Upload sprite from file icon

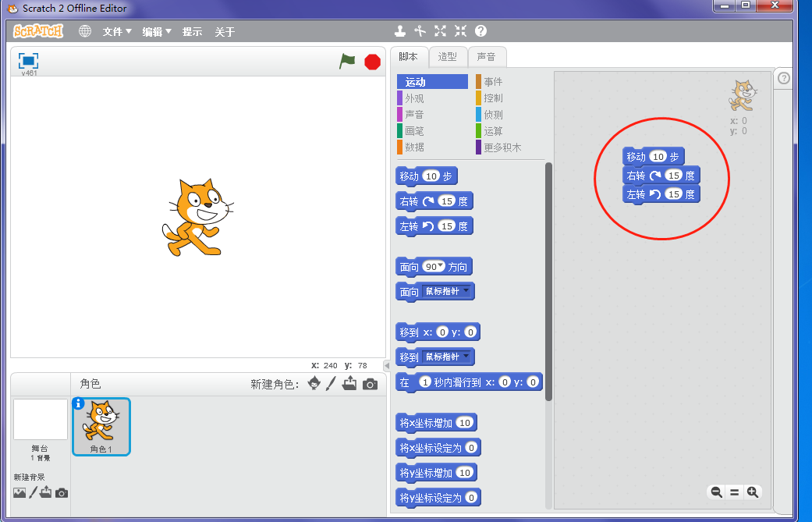(349, 383)
